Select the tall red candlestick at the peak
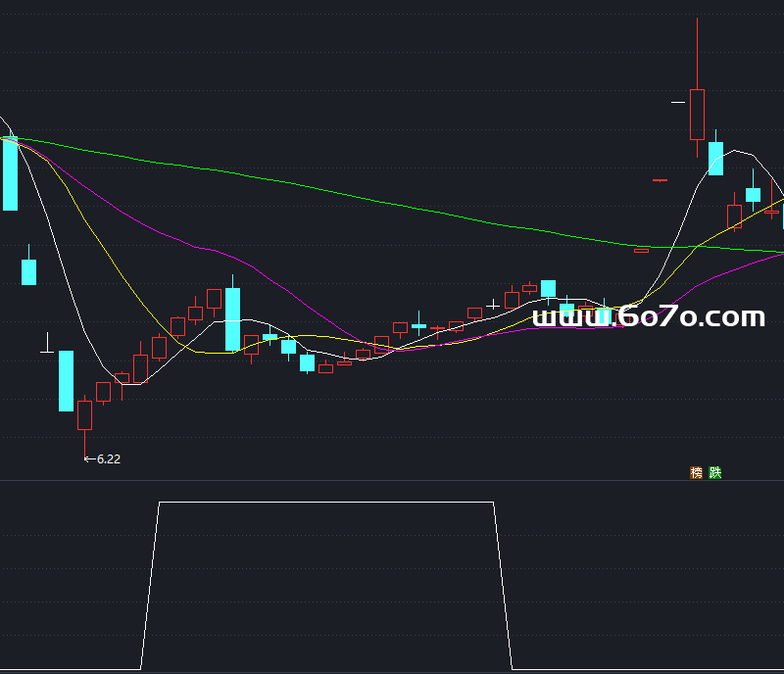The height and width of the screenshot is (674, 784). click(697, 115)
